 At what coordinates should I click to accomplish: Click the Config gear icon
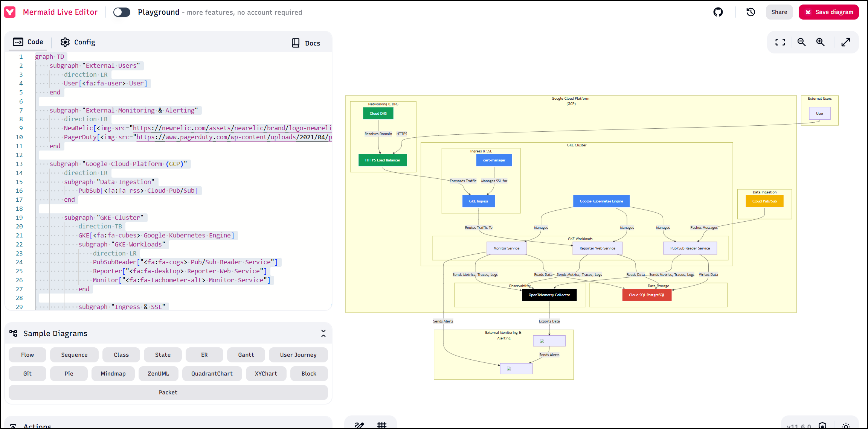pos(65,42)
